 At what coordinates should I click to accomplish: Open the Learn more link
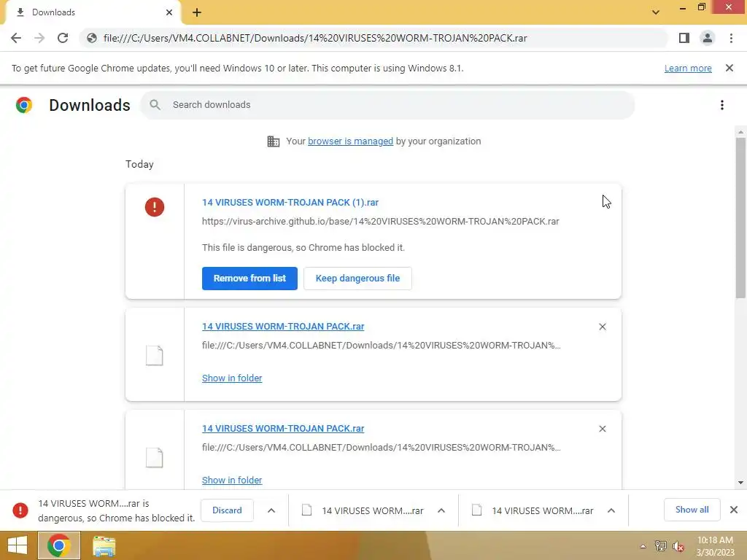(688, 69)
